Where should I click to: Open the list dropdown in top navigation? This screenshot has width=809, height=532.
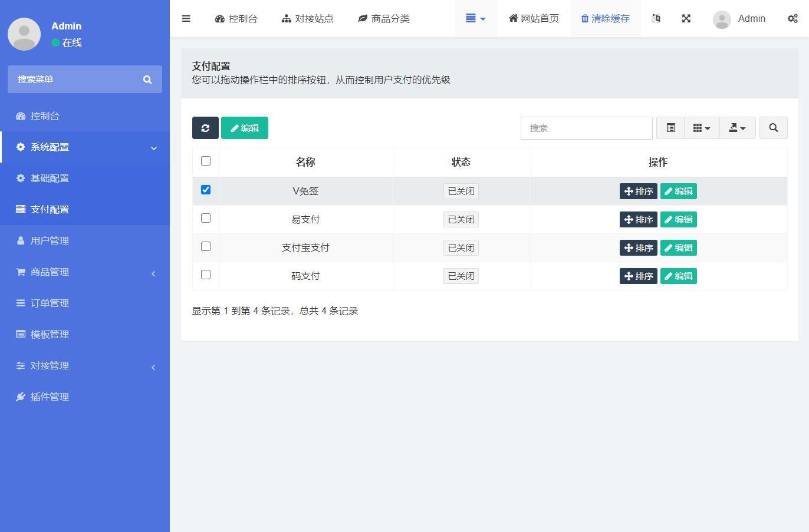[476, 18]
